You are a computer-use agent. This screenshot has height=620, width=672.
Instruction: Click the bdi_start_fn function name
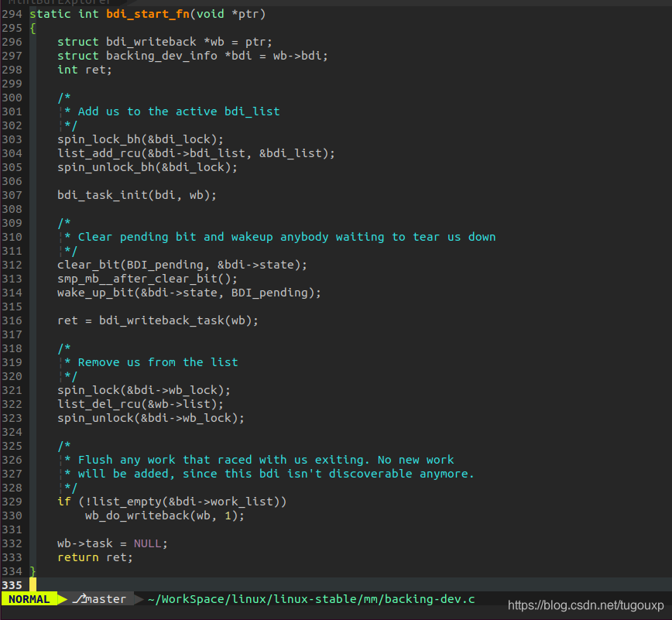pyautogui.click(x=148, y=14)
